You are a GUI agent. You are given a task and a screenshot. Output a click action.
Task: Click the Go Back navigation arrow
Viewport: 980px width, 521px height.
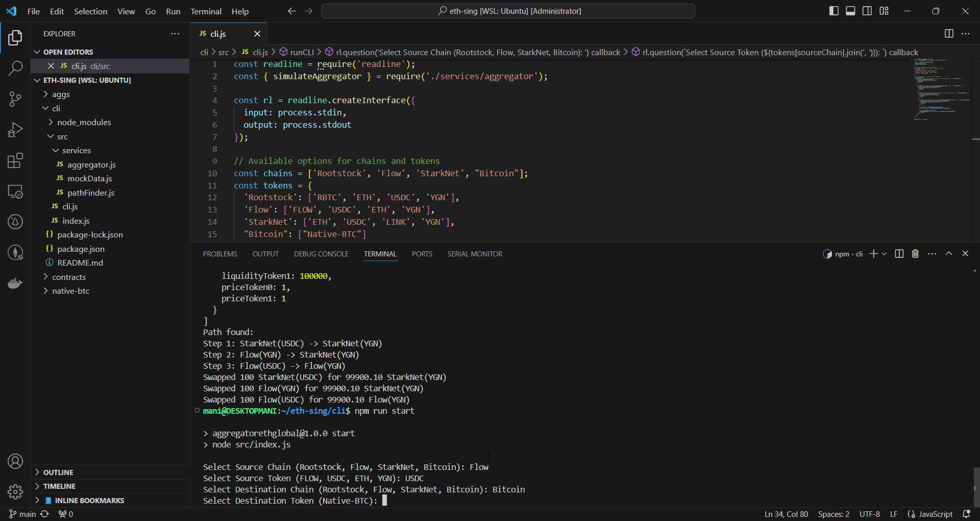tap(291, 11)
